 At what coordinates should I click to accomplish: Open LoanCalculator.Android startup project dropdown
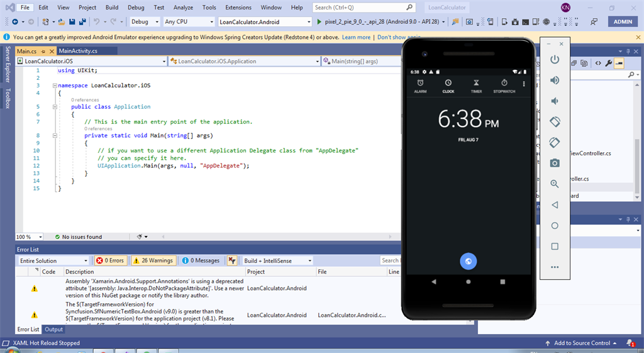click(265, 22)
